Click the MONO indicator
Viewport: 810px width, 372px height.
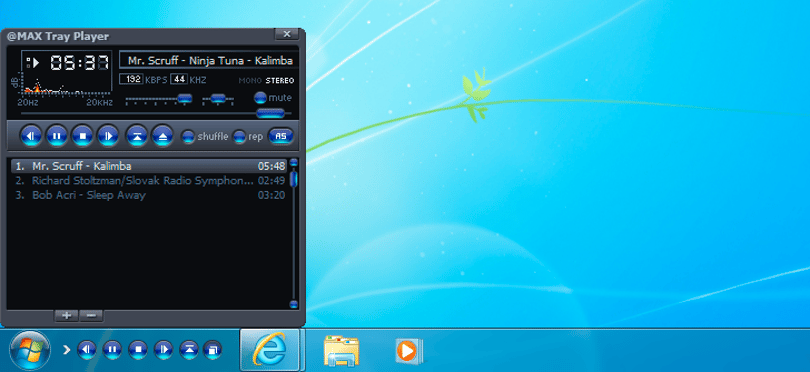click(251, 81)
